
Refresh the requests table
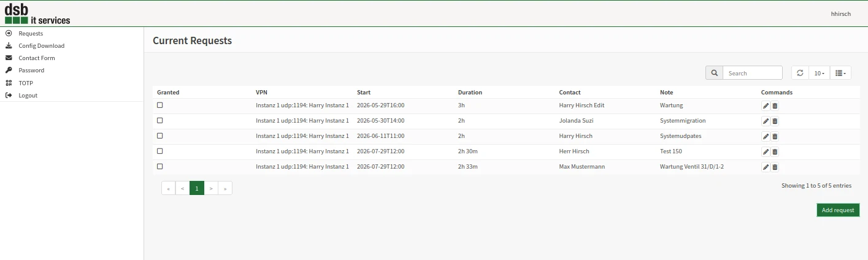click(800, 73)
